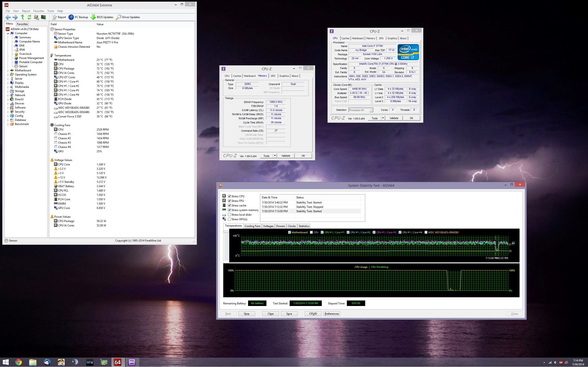Image resolution: width=588 pixels, height=367 pixels.
Task: Switch to the Cooling Fans tab
Action: click(252, 226)
